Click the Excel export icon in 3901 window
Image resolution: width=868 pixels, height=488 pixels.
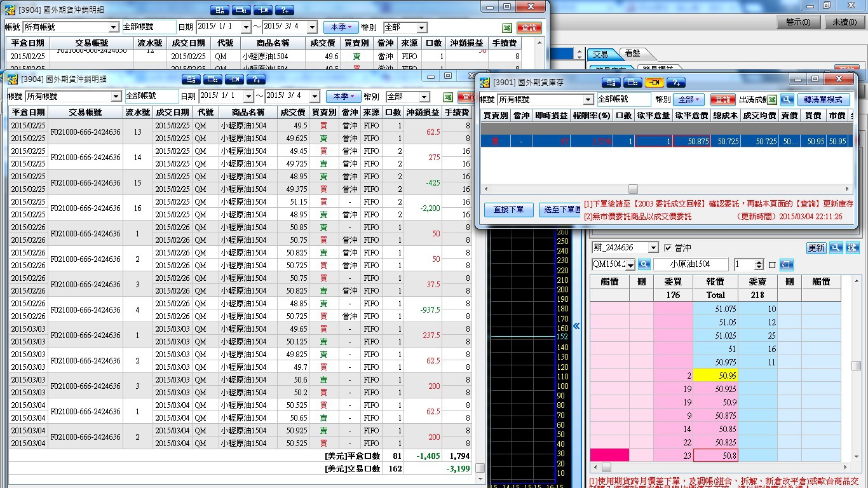(x=772, y=100)
